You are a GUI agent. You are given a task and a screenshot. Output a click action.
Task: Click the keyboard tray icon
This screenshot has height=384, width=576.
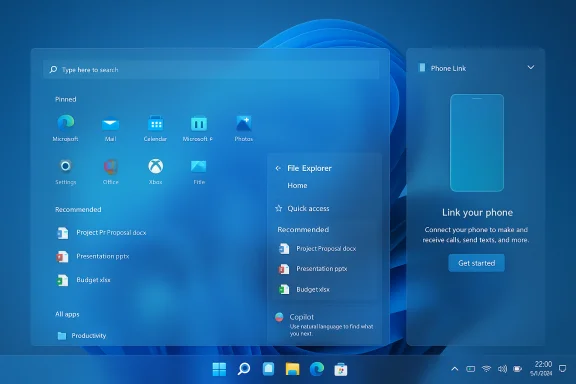click(x=471, y=369)
